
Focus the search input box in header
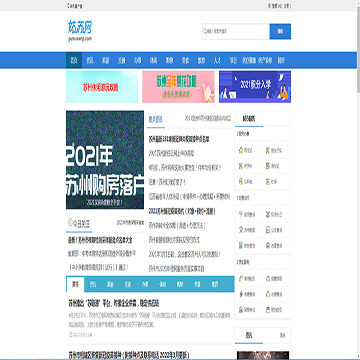coord(236,31)
